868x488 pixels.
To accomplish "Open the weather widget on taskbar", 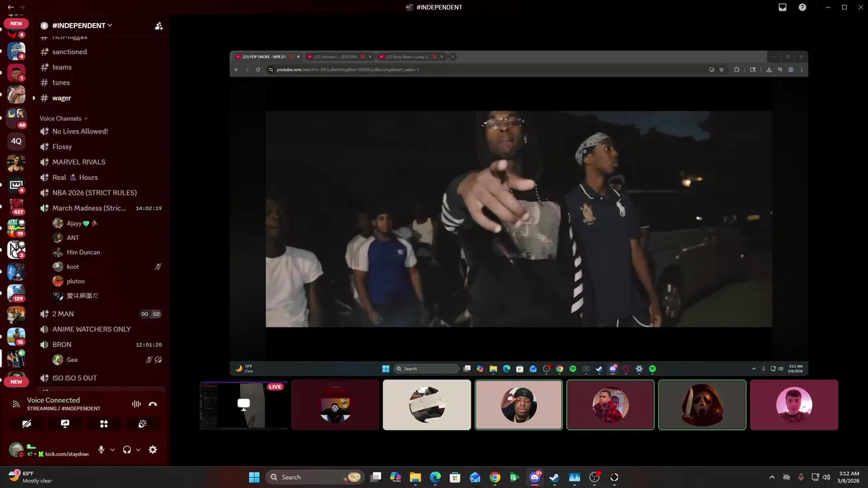I will [x=31, y=477].
